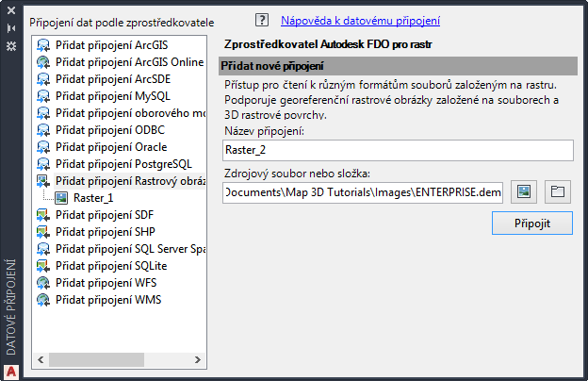The image size is (588, 381).
Task: Select Přidat připojení SHP
Action: (106, 232)
